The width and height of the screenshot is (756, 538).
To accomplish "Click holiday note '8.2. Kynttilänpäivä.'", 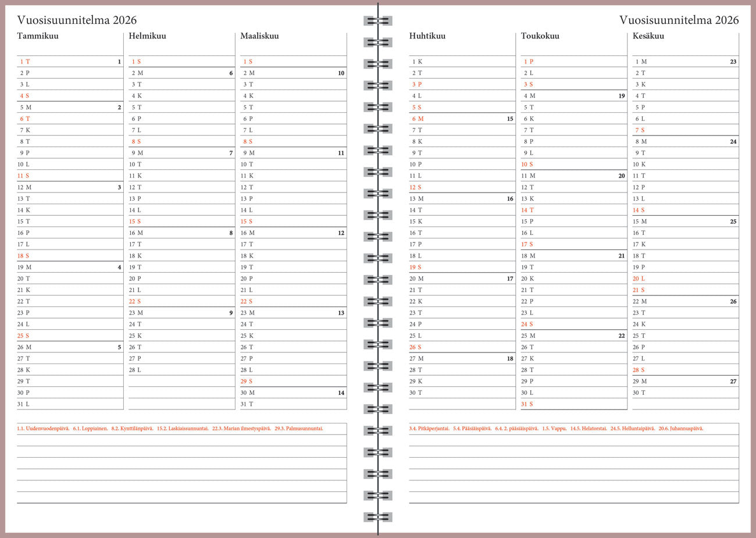I will [x=132, y=429].
